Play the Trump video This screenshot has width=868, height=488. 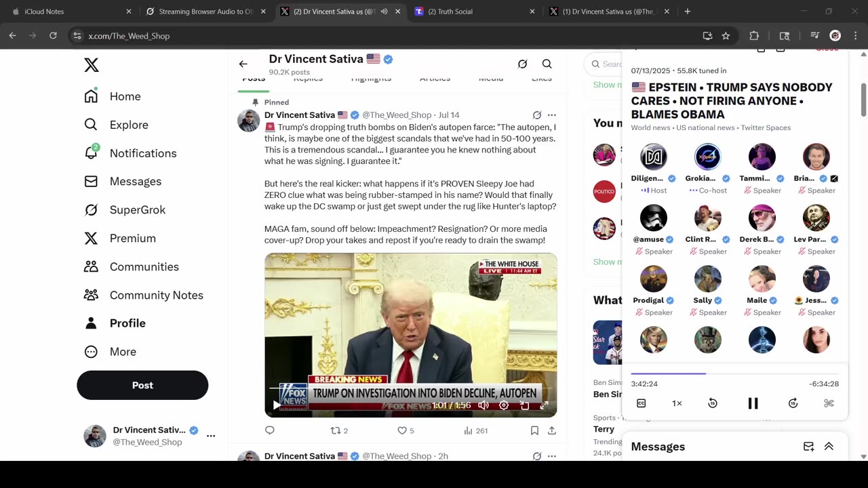[276, 405]
